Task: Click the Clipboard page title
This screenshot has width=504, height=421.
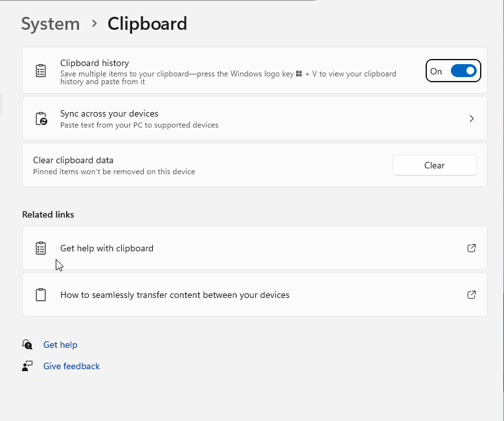Action: (147, 24)
